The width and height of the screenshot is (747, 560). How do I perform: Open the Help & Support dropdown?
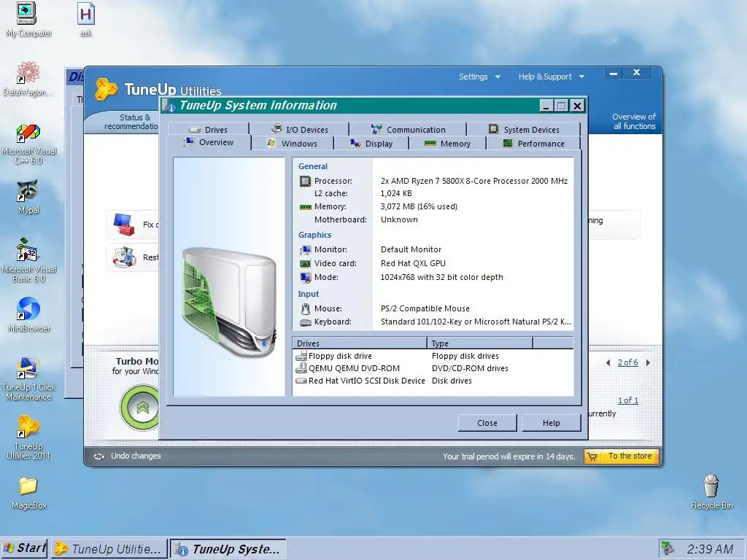tap(551, 77)
